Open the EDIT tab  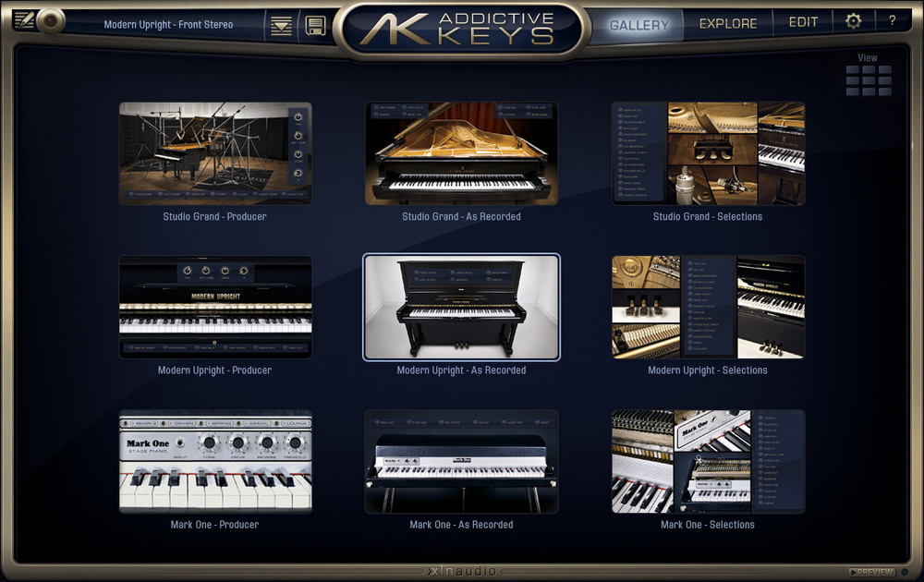point(803,21)
